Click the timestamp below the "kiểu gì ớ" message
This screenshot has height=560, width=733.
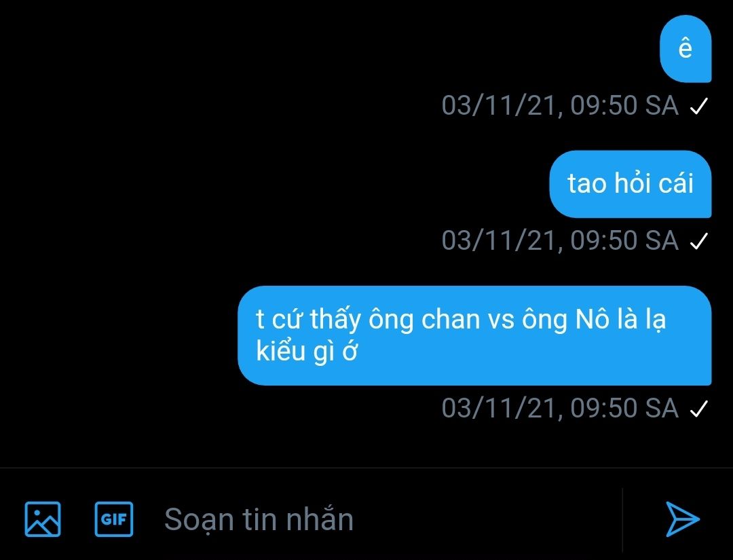click(560, 409)
